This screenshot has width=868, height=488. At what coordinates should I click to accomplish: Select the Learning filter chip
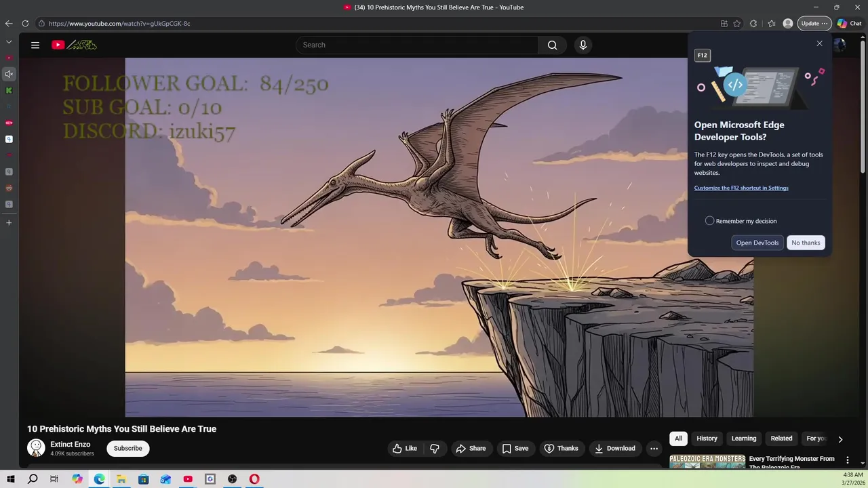point(743,439)
